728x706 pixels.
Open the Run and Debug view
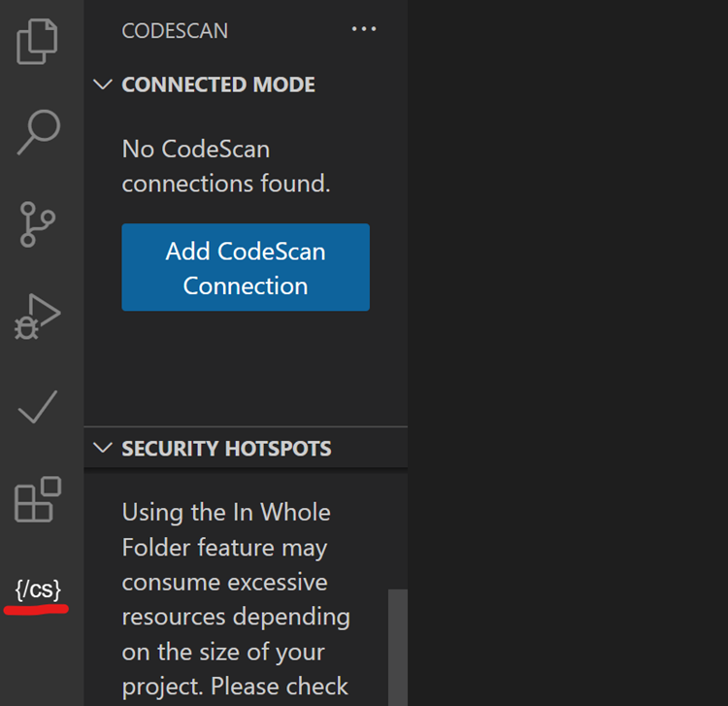(37, 317)
